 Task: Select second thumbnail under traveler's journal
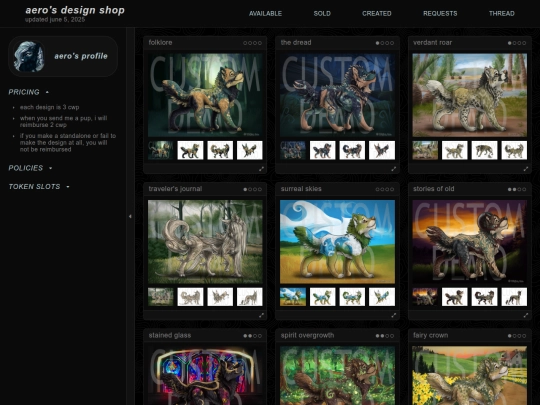[190, 297]
